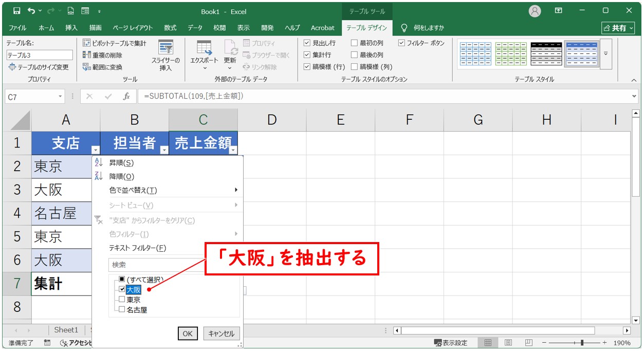The image size is (644, 351).
Task: Enable 最初の列 first column option
Action: [354, 43]
